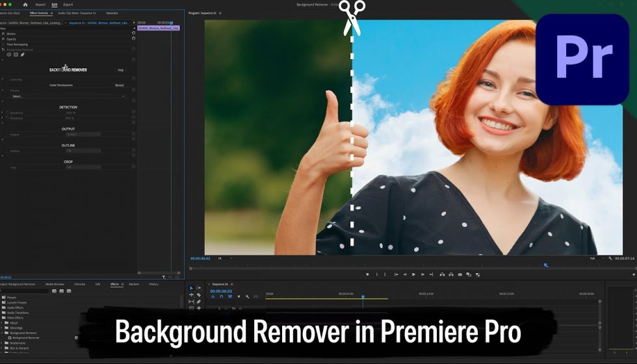The image size is (637, 364).
Task: Switch to the Import workspace tab
Action: point(40,5)
